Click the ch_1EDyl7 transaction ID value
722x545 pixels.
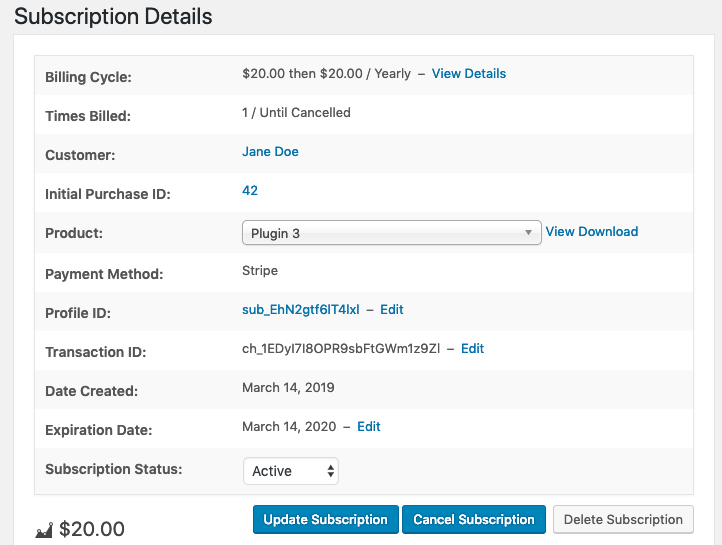point(339,349)
